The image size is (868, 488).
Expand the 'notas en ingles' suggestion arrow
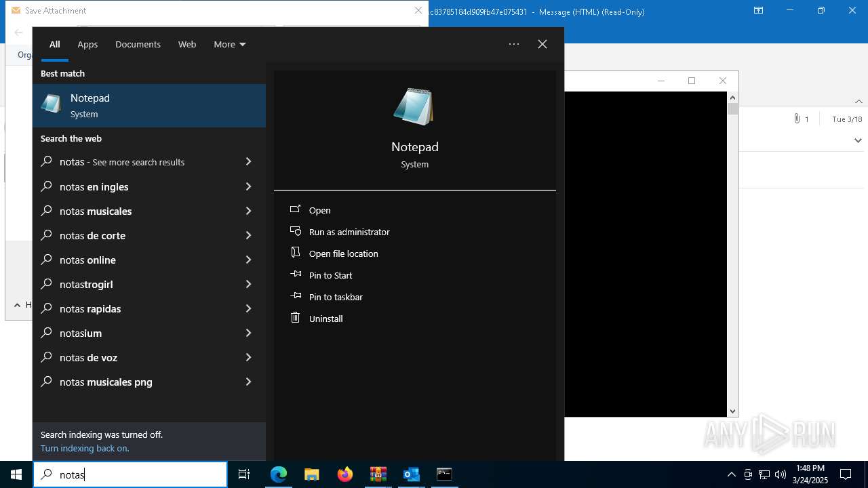click(x=248, y=186)
